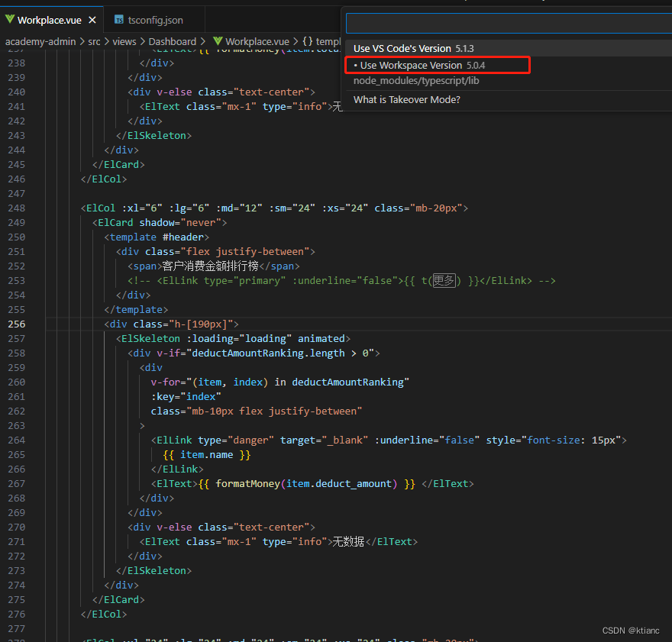
Task: Open the Dashboard breadcrumb dropdown
Action: 172,41
